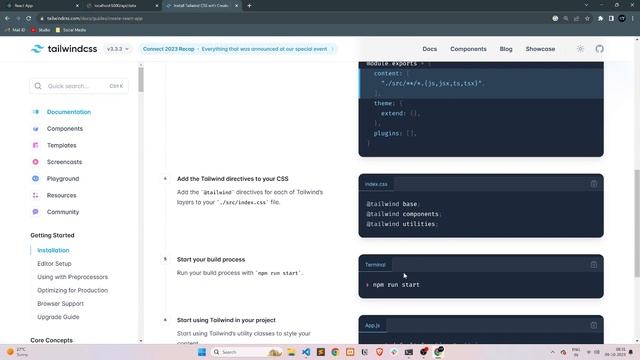This screenshot has height=360, width=640.
Task: Copy the App.js code block
Action: click(x=593, y=325)
